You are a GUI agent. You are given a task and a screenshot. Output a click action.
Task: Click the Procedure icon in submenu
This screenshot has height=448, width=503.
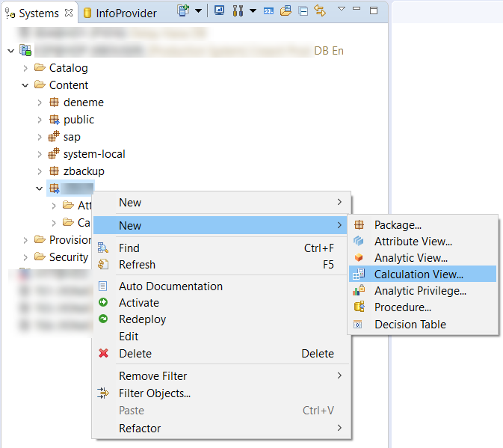pyautogui.click(x=359, y=307)
